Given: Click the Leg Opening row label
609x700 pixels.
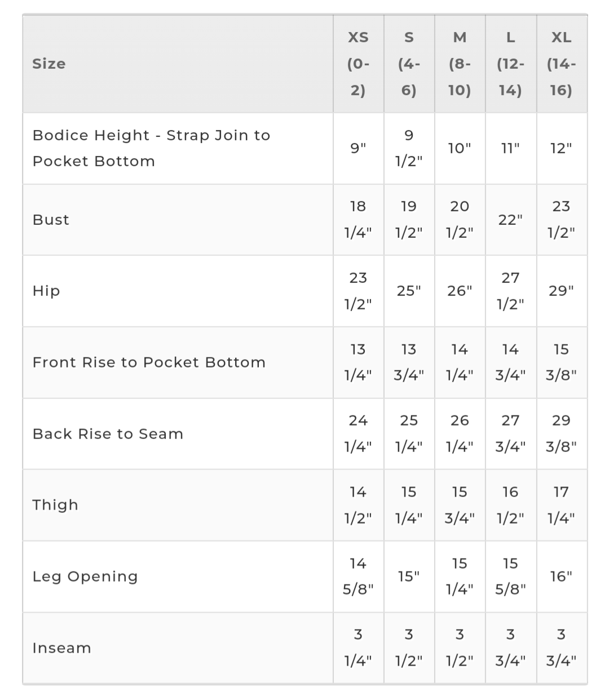Looking at the screenshot, I should [85, 577].
